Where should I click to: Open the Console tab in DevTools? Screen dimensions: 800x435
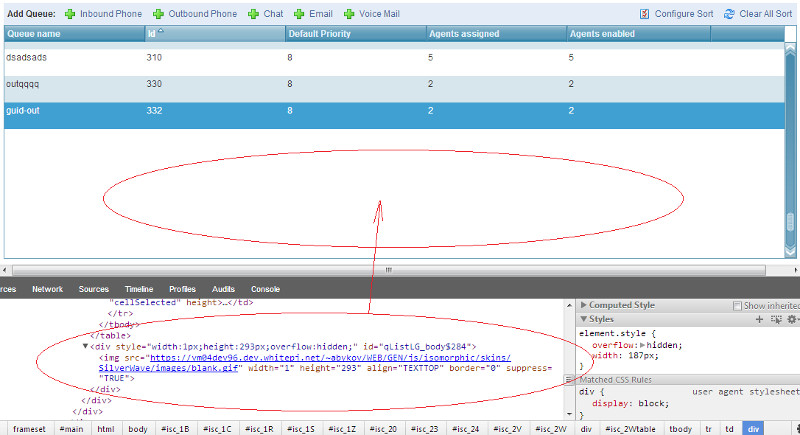point(265,289)
